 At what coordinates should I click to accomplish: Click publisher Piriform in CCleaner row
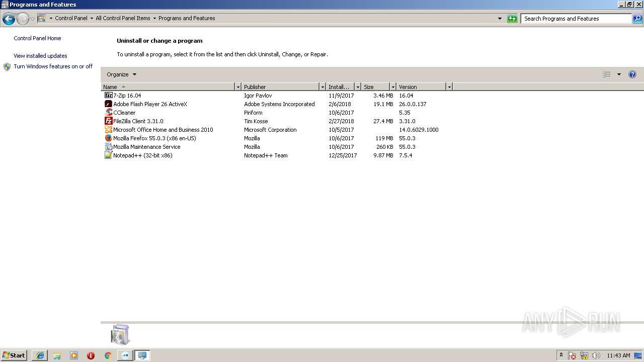[253, 113]
